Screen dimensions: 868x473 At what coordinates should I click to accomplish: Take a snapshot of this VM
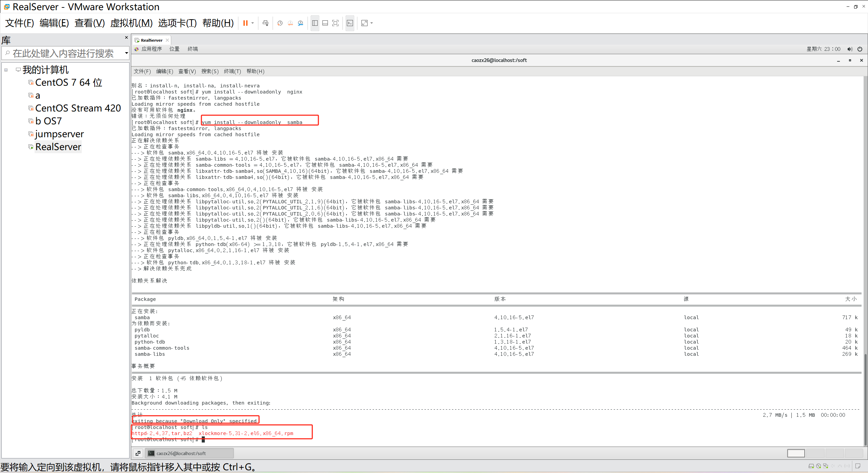[280, 23]
